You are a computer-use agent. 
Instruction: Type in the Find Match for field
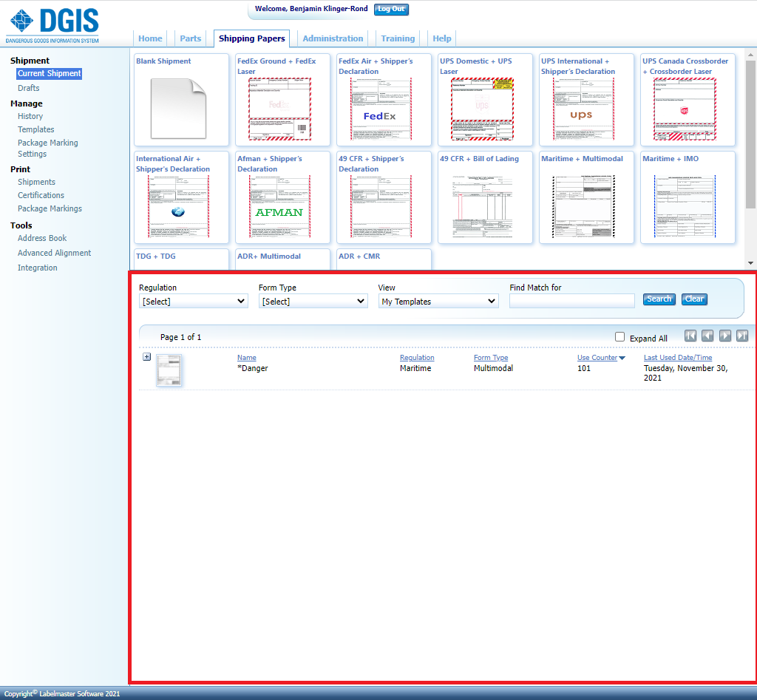571,301
